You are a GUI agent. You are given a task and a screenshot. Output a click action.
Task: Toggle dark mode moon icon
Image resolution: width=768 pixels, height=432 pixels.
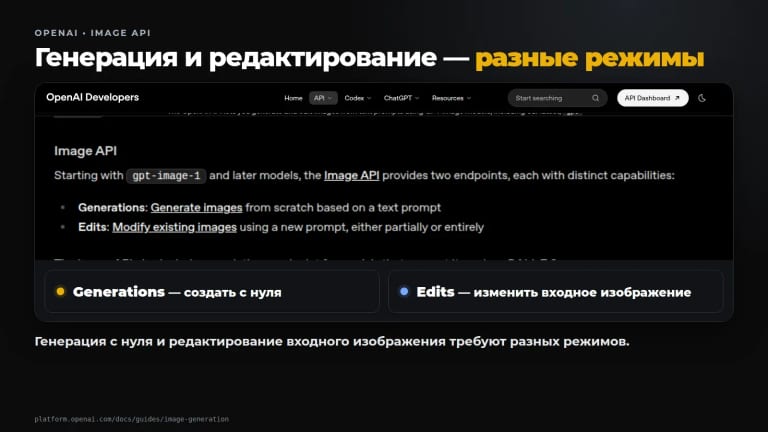tap(702, 98)
